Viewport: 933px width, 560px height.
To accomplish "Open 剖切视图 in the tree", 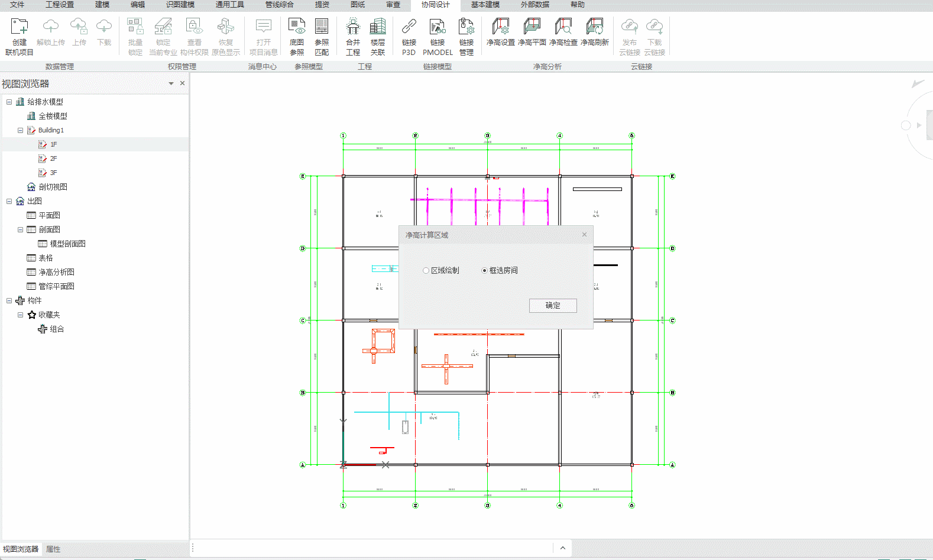I will pos(53,187).
